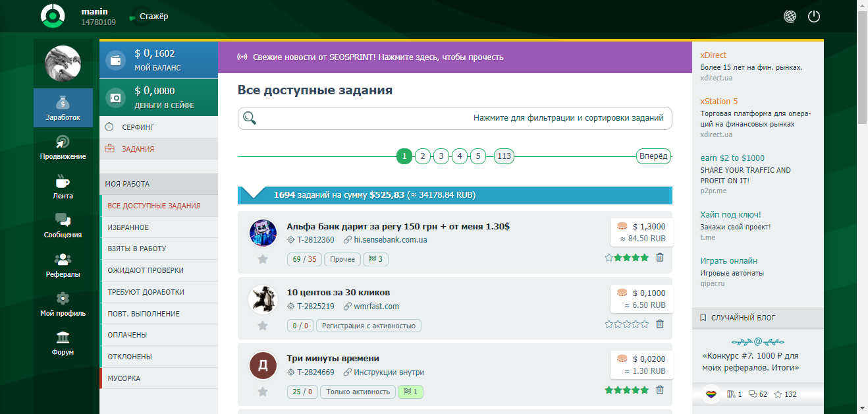Favorite the Альфа Банк task with the star
This screenshot has width=868, height=414.
[263, 259]
